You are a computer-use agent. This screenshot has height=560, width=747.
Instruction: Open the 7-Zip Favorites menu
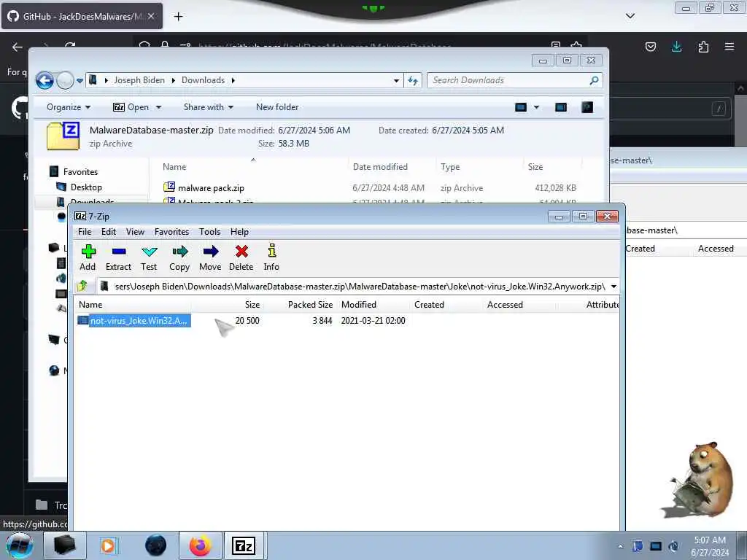[172, 232]
